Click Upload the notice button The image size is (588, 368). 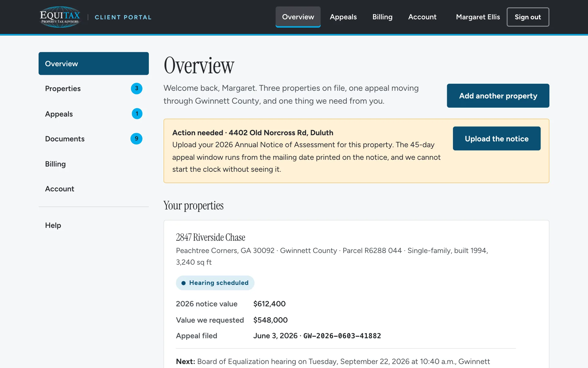497,139
